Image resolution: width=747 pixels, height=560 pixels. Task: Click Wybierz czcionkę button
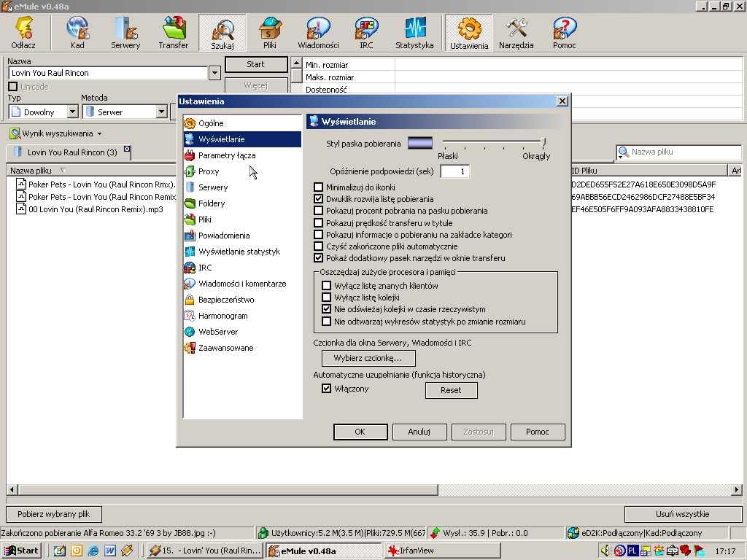click(x=368, y=358)
